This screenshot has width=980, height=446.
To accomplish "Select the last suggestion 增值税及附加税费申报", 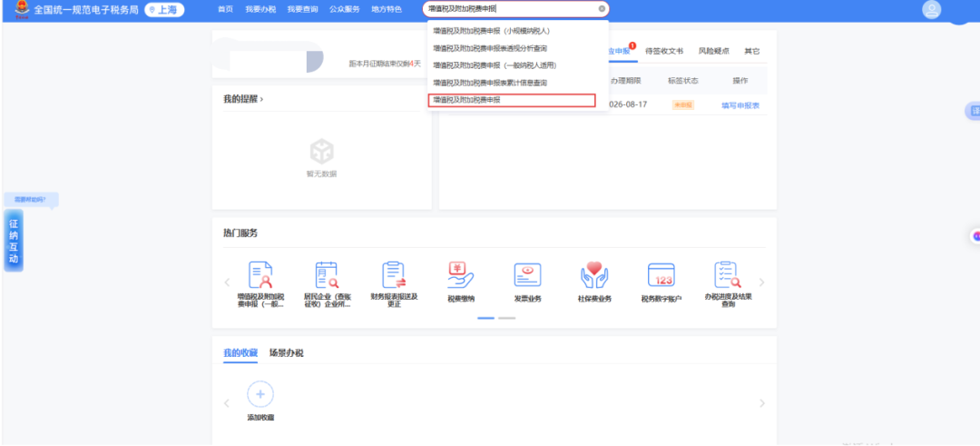I will click(x=512, y=100).
